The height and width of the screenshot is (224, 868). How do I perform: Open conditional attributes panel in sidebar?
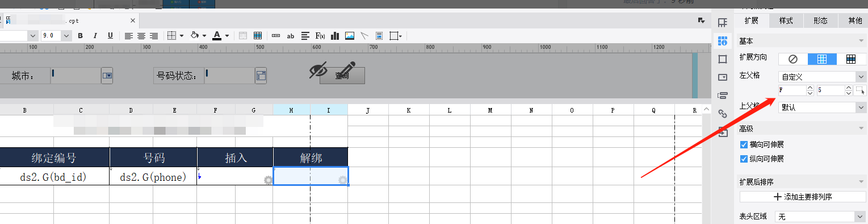pos(723,96)
